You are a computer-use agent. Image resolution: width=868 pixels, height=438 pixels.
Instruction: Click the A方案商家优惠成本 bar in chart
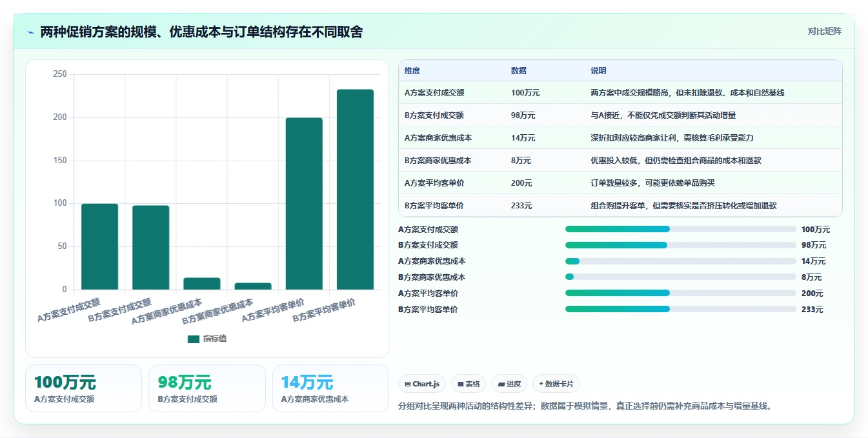(202, 284)
